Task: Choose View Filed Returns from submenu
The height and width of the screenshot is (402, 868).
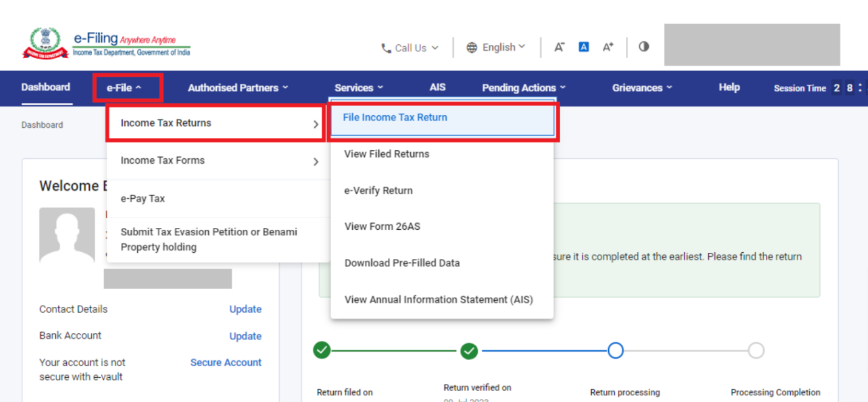Action: tap(387, 154)
